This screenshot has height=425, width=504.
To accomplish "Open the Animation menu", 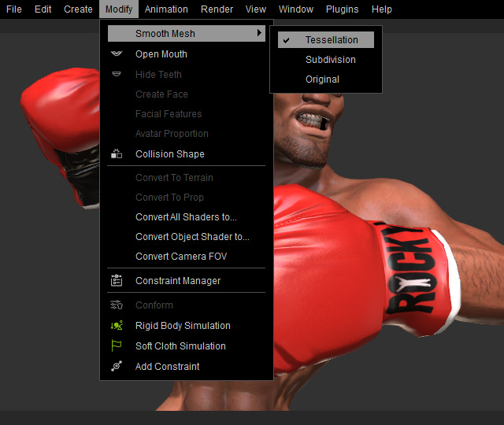I will (166, 9).
